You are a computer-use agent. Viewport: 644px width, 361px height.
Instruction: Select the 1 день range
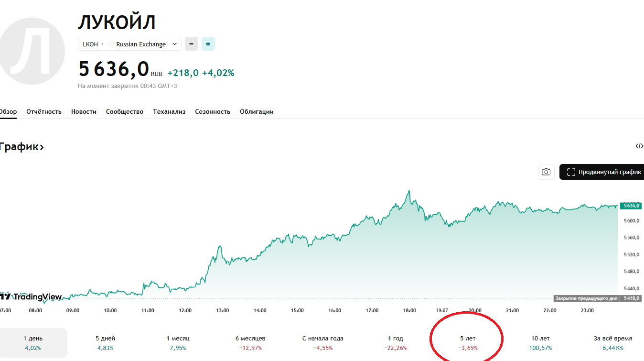(x=33, y=343)
